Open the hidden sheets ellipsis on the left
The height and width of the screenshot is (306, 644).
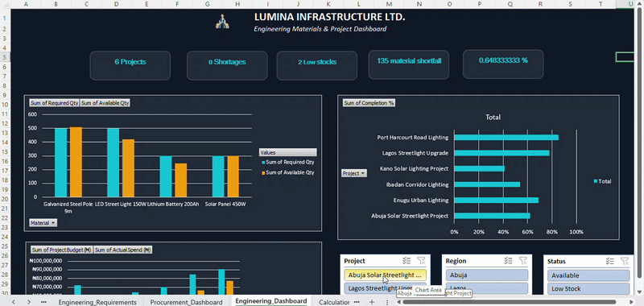pyautogui.click(x=44, y=302)
